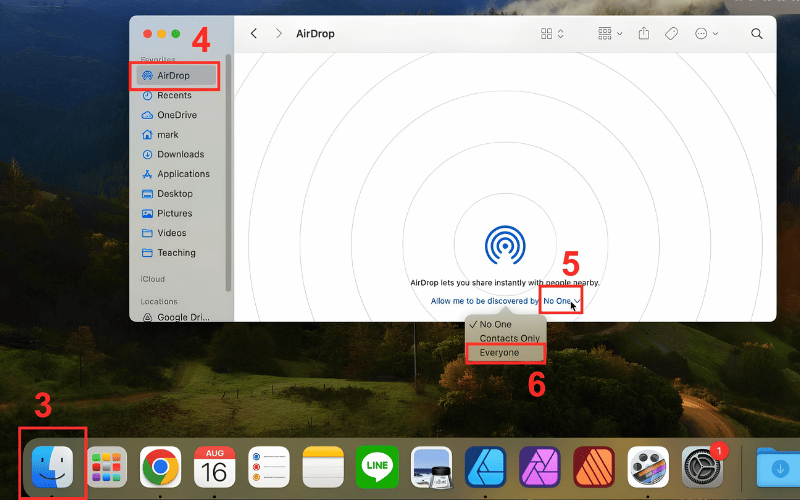Minimize the Finder window with yellow button
The image size is (800, 500).
coord(162,34)
